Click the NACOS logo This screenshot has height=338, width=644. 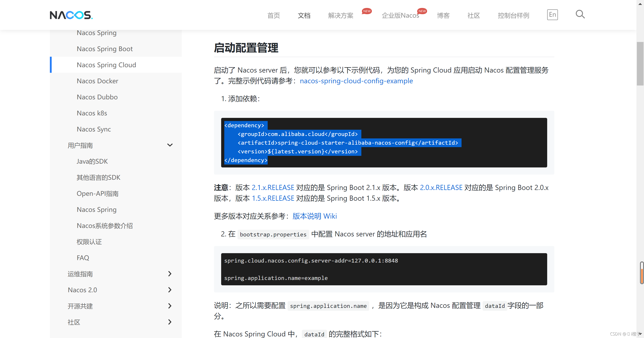[x=71, y=15]
